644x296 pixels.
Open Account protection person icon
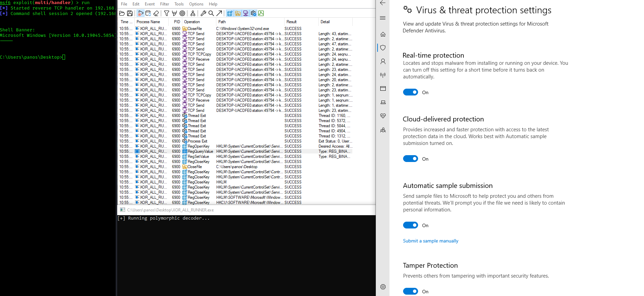383,61
